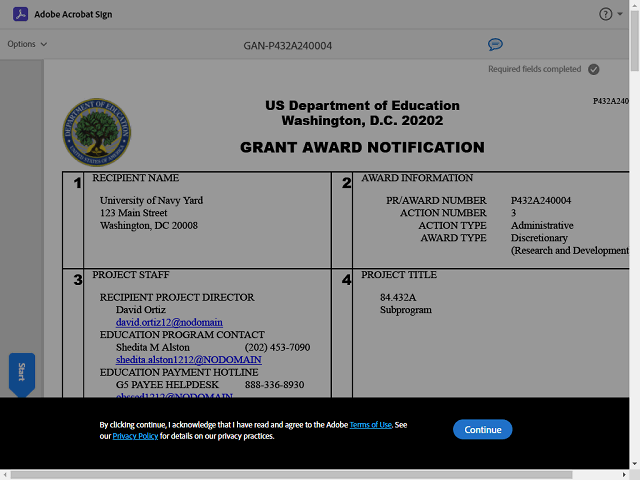Image resolution: width=640 pixels, height=480 pixels.
Task: Open the Options dropdown menu
Action: pyautogui.click(x=27, y=44)
